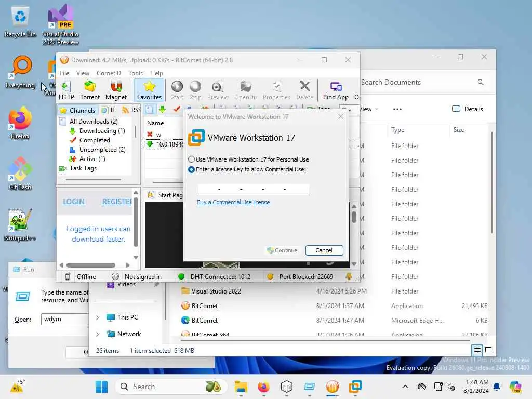Switch to the Channels tab
Viewport: 532px width, 399px height.
pos(78,110)
